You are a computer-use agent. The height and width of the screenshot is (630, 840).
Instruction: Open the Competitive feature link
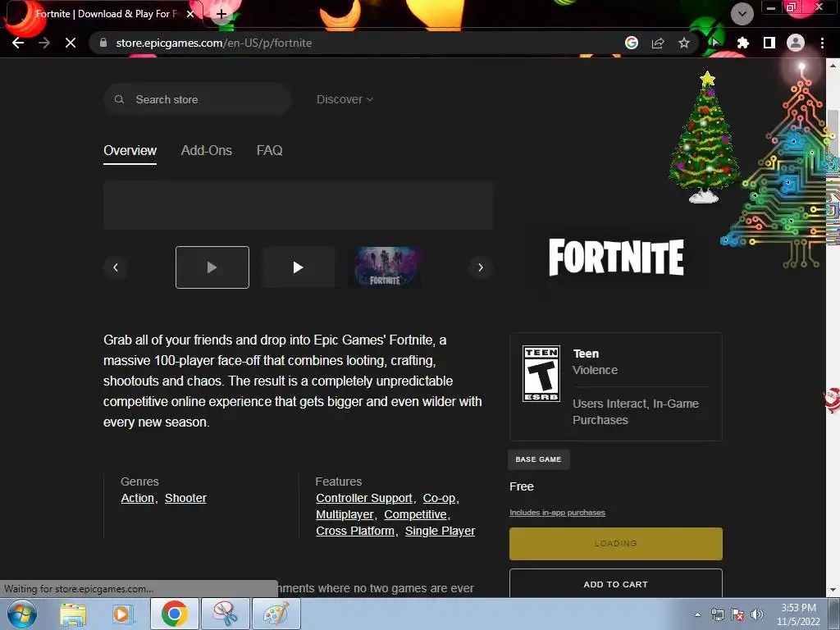click(x=415, y=515)
